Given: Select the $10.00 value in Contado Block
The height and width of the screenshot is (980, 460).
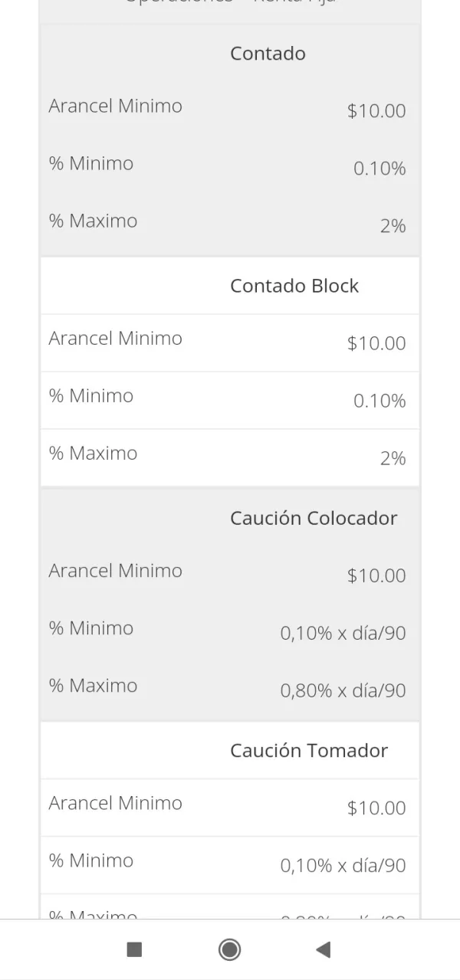Looking at the screenshot, I should pyautogui.click(x=376, y=343).
